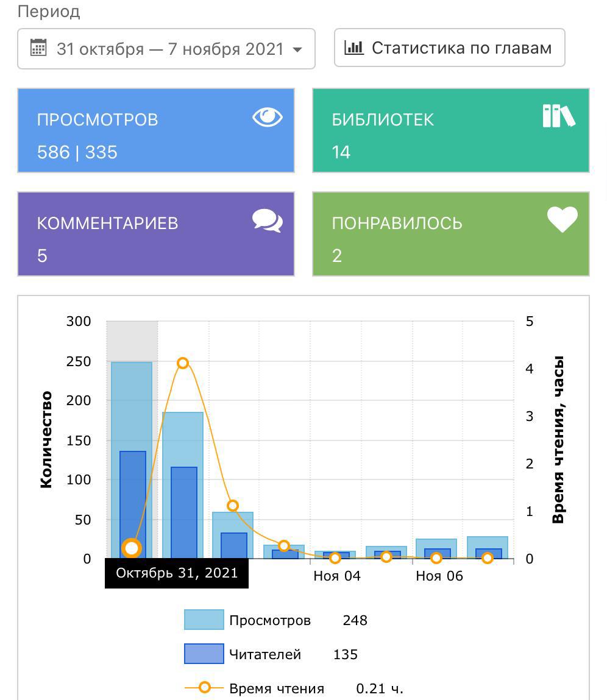This screenshot has width=607, height=700.
Task: Open the Просмотров 586 | 335 card
Action: [156, 130]
